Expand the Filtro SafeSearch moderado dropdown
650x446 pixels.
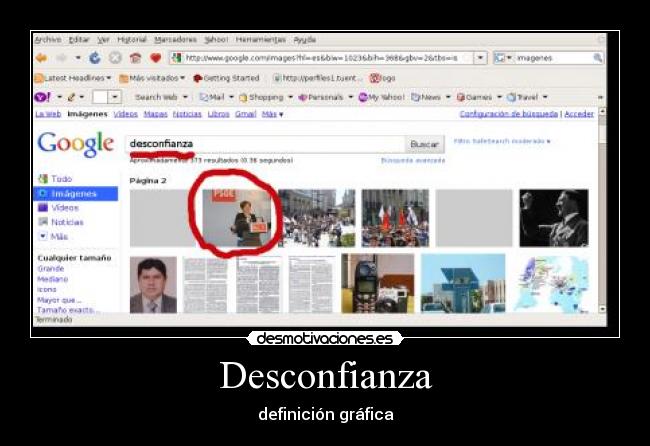coord(502,141)
